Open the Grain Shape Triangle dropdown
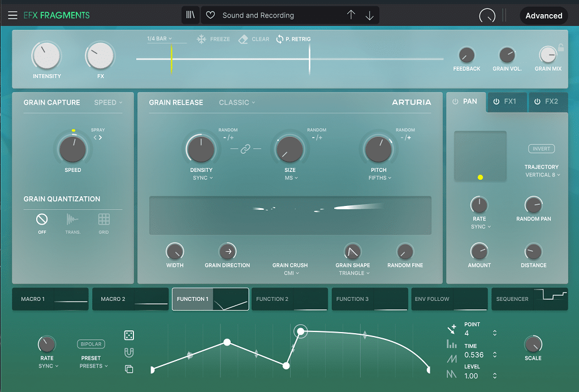 [354, 273]
